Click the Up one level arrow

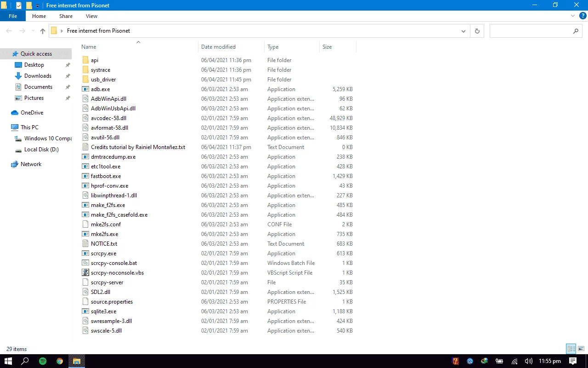(x=43, y=31)
